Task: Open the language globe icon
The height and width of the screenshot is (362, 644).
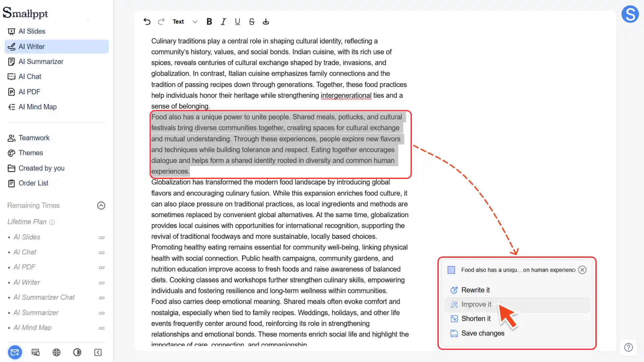Action: (56, 352)
